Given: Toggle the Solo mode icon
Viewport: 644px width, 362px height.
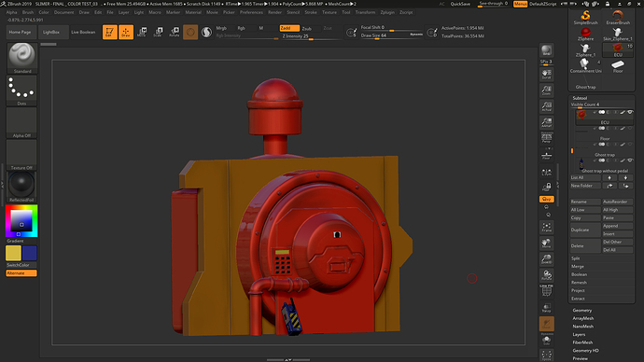Looking at the screenshot, I should [x=546, y=341].
